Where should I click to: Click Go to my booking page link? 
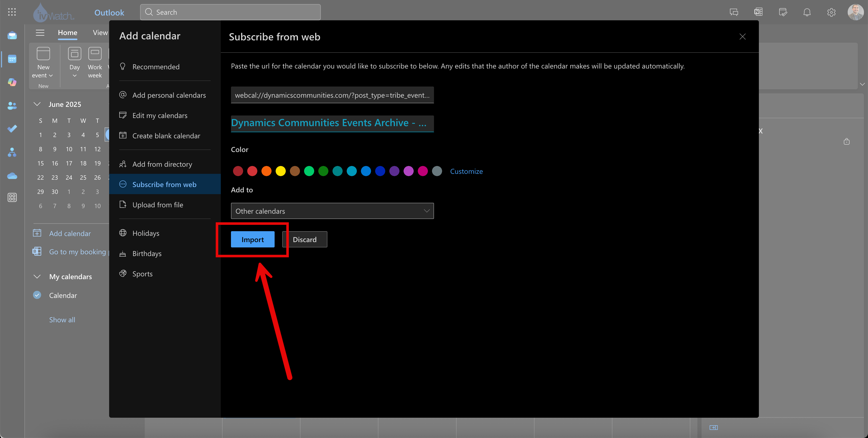click(79, 252)
